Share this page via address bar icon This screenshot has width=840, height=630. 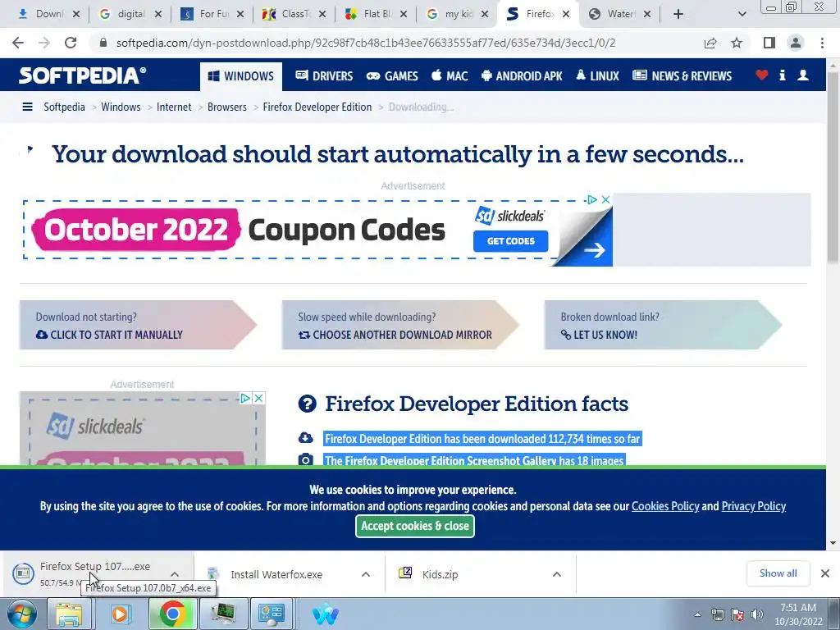click(710, 43)
